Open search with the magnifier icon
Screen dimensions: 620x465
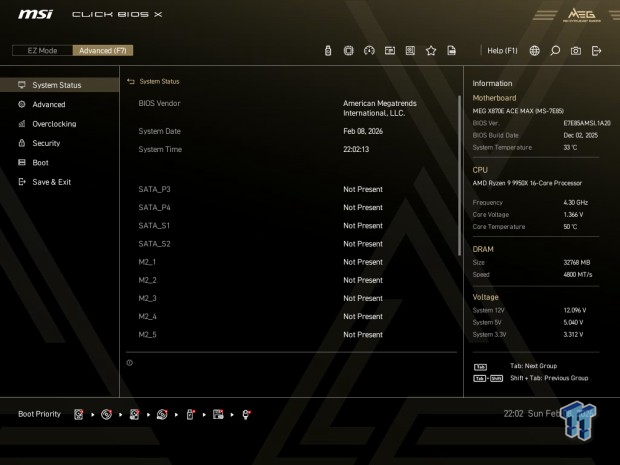[x=555, y=51]
